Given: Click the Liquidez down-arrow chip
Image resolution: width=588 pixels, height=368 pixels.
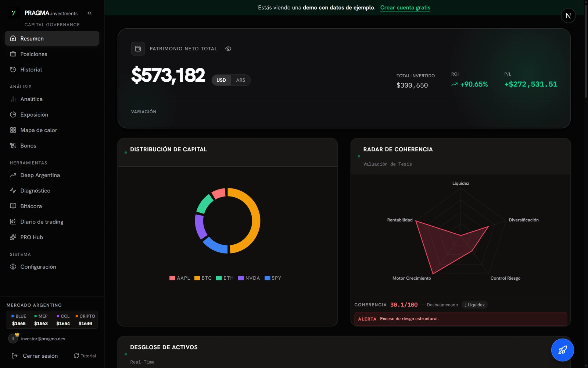Looking at the screenshot, I should (x=474, y=305).
